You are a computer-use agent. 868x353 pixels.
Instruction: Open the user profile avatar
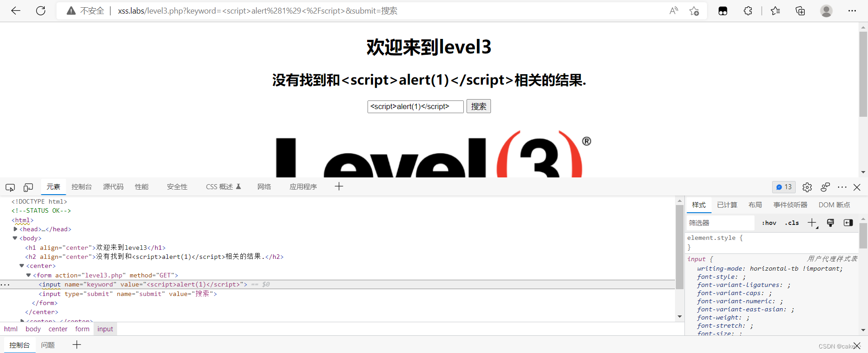pos(826,11)
